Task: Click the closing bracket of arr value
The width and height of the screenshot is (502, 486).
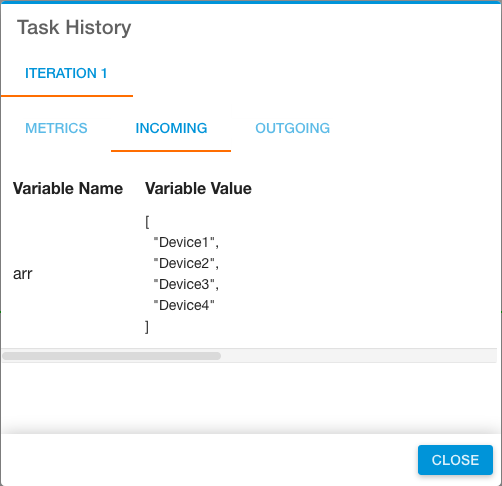Action: point(147,327)
